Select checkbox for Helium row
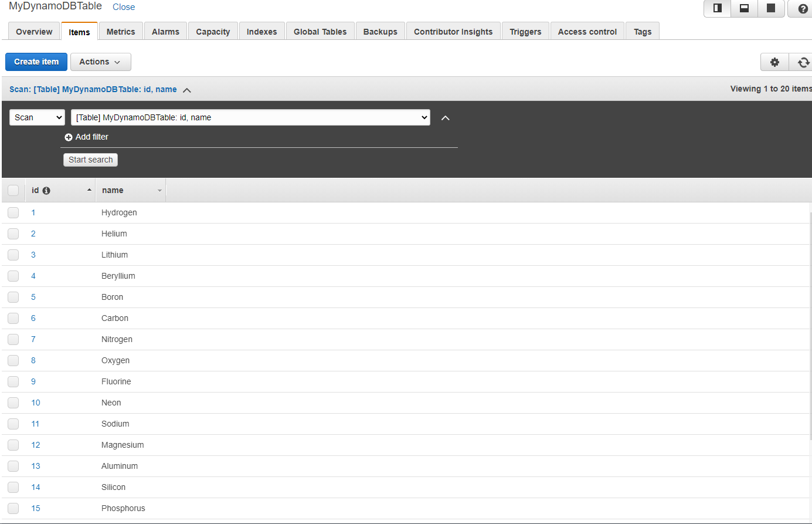The image size is (812, 524). pos(13,234)
